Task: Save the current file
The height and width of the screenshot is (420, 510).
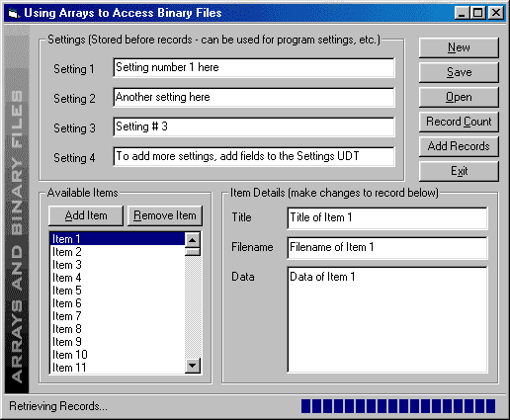Action: pyautogui.click(x=459, y=72)
